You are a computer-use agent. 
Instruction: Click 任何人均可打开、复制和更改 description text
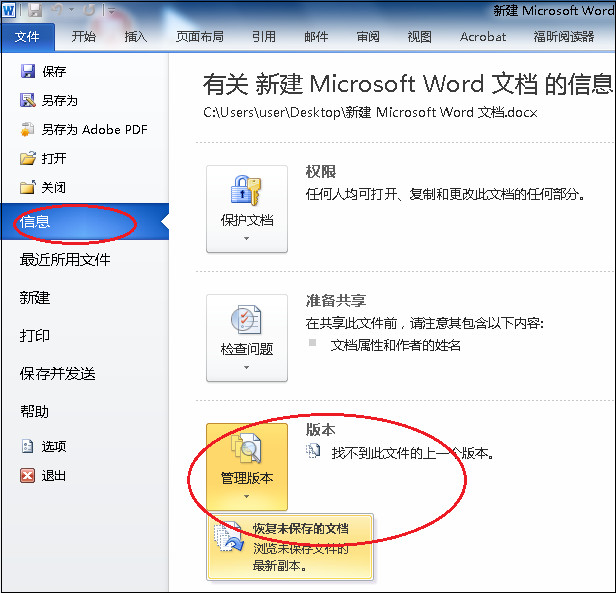(x=445, y=194)
